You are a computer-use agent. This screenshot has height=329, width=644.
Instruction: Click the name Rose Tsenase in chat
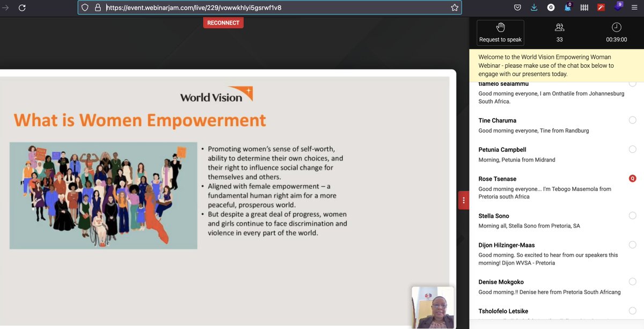coord(497,179)
